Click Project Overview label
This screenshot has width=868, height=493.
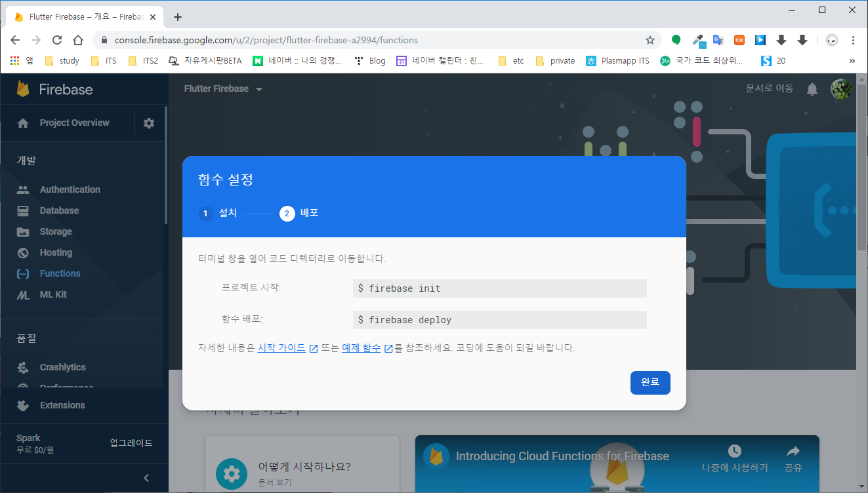(x=75, y=123)
